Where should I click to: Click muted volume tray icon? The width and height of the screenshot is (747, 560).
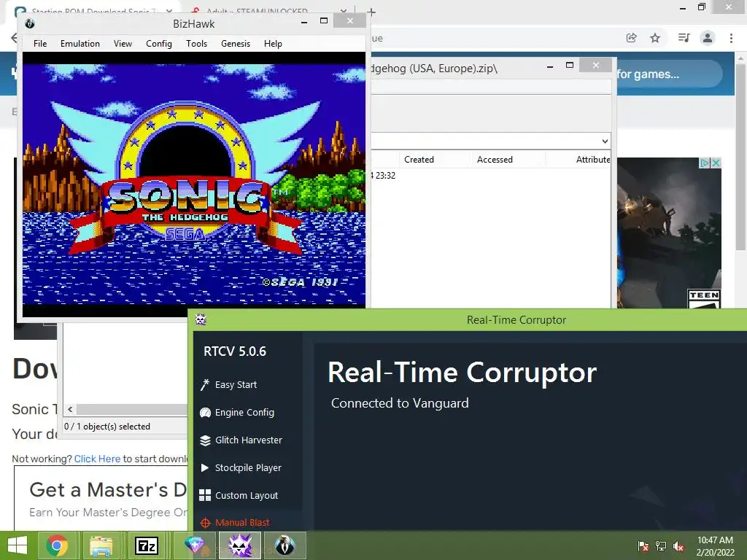click(x=678, y=545)
